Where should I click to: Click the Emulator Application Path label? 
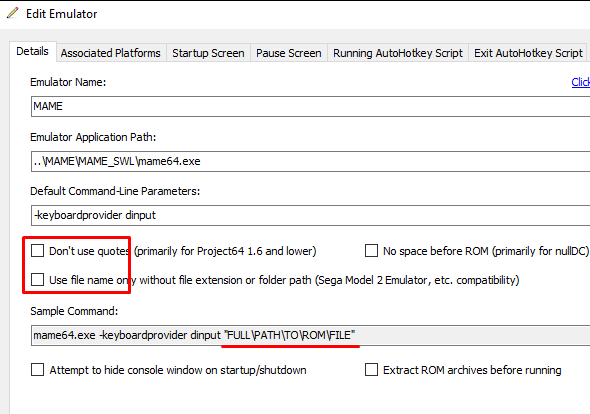click(x=93, y=137)
